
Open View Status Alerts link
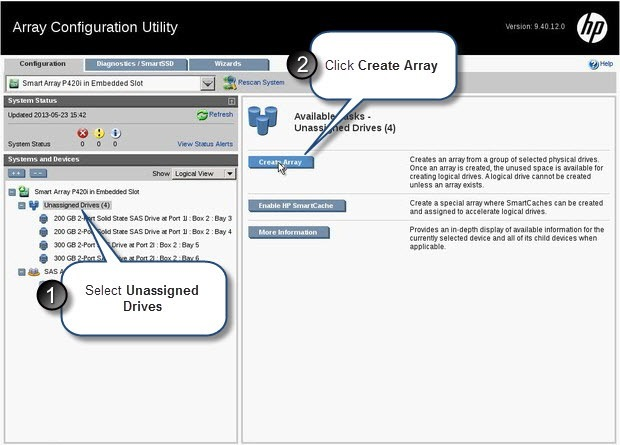click(205, 144)
